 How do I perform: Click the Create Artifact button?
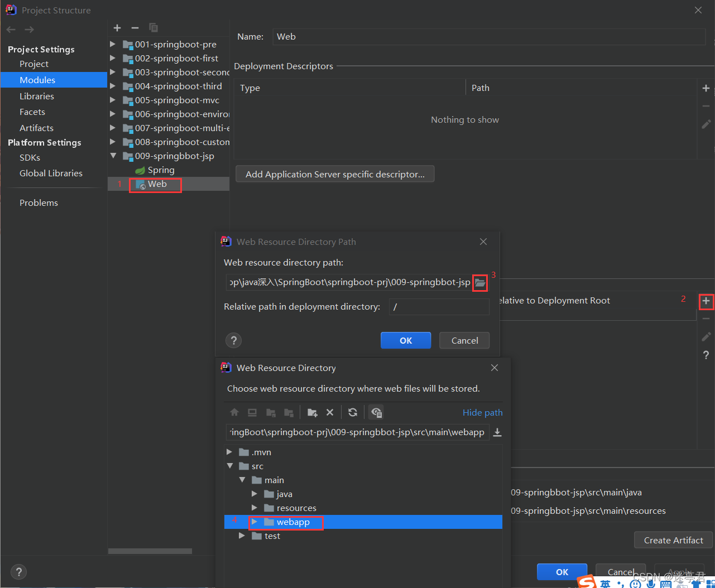pos(673,540)
